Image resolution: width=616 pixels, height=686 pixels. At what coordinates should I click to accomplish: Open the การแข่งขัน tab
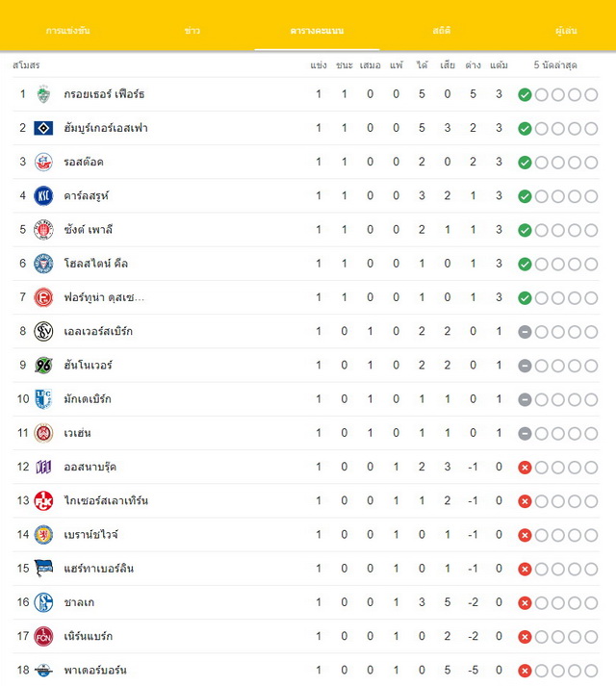tap(68, 31)
